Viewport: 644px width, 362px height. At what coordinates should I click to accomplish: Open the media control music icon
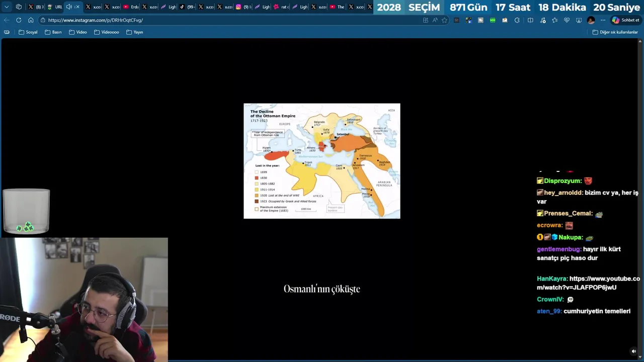(x=542, y=20)
